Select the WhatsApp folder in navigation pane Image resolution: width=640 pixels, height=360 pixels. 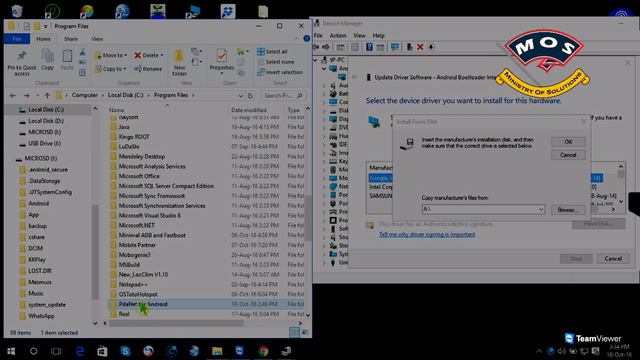(x=41, y=316)
